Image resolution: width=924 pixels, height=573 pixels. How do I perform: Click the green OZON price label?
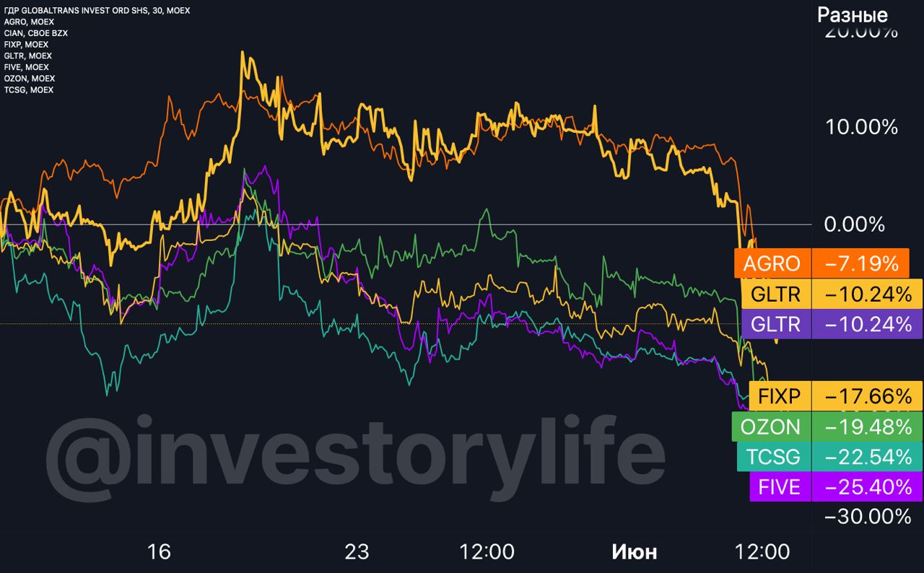[x=770, y=427]
